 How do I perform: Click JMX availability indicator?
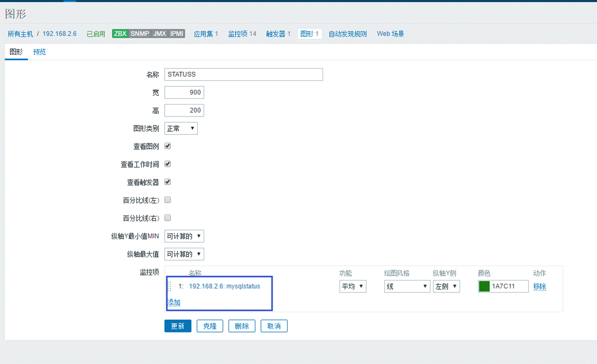(x=160, y=34)
